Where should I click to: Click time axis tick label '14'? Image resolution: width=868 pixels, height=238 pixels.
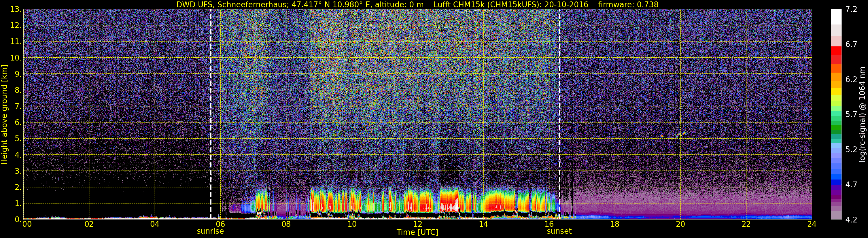point(483,224)
